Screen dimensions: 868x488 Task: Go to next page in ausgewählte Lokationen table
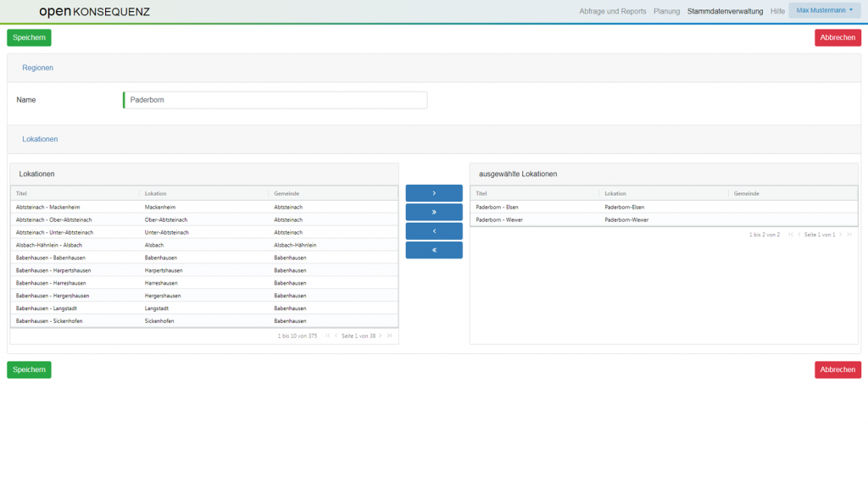click(x=840, y=234)
